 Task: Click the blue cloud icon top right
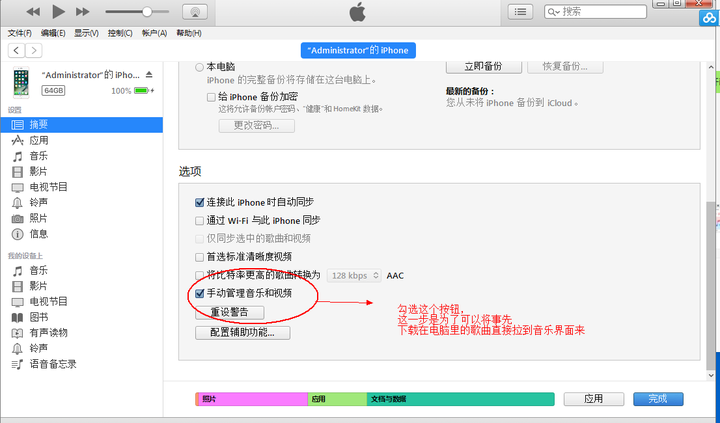click(x=709, y=18)
